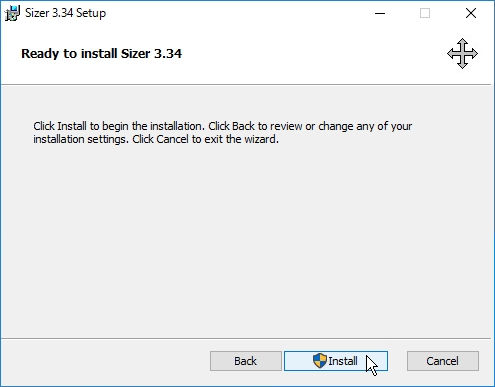Click the separator line above the buttons
The image size is (495, 387).
tap(246, 339)
